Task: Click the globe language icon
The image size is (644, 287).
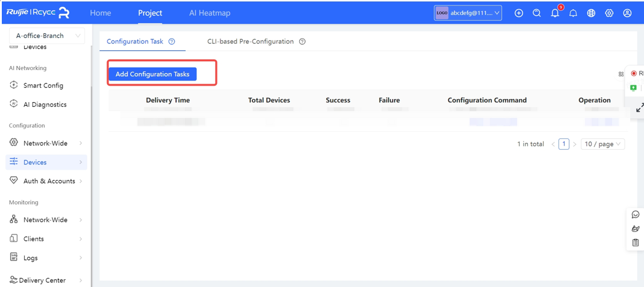Action: pos(591,13)
